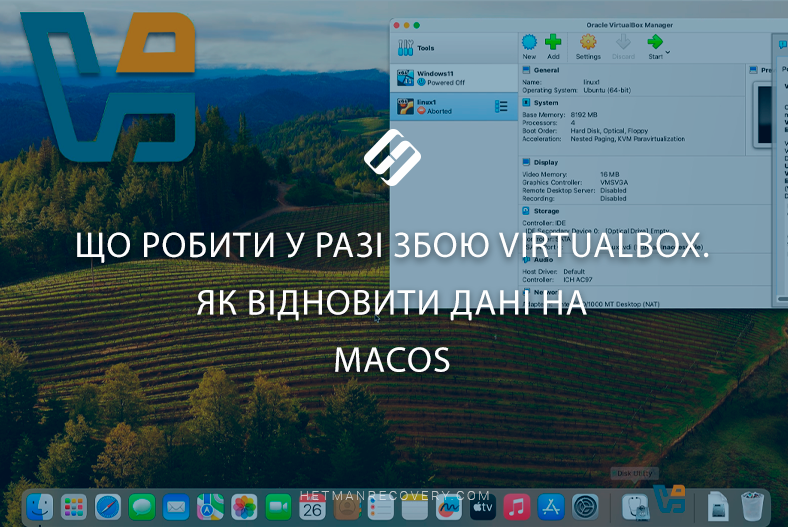Open System Settings from the dock
Image resolution: width=788 pixels, height=527 pixels.
click(x=585, y=506)
